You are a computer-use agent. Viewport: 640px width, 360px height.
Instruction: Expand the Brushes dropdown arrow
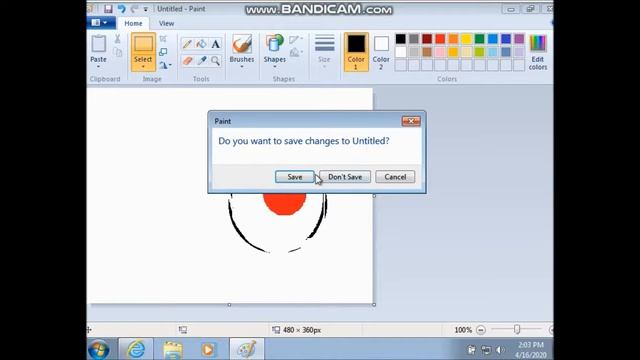(x=242, y=67)
